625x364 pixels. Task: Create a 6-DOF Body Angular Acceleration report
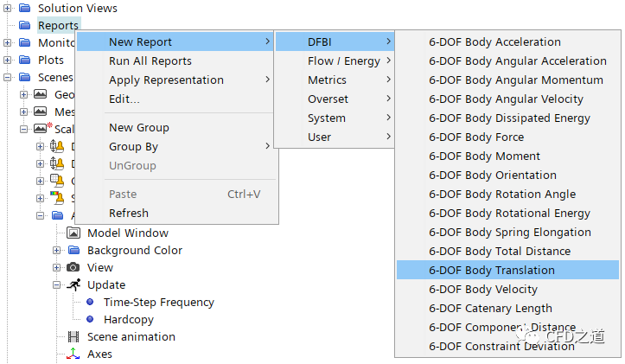507,61
